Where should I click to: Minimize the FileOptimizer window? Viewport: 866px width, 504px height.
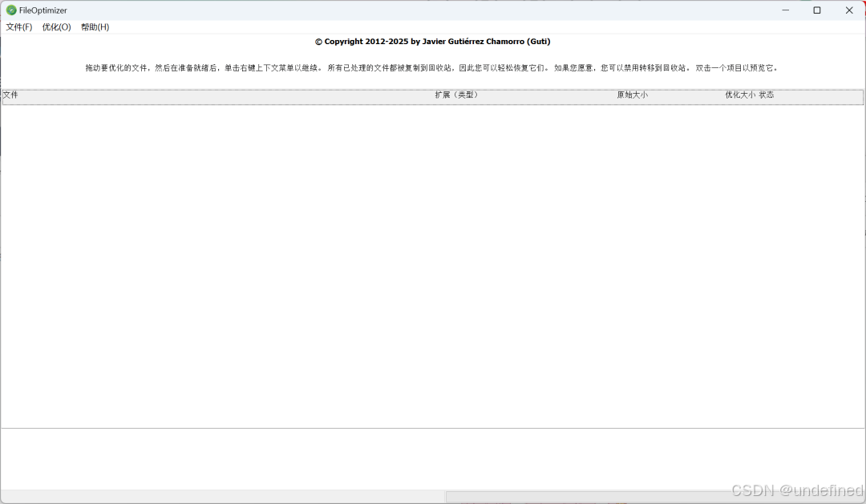pyautogui.click(x=784, y=10)
